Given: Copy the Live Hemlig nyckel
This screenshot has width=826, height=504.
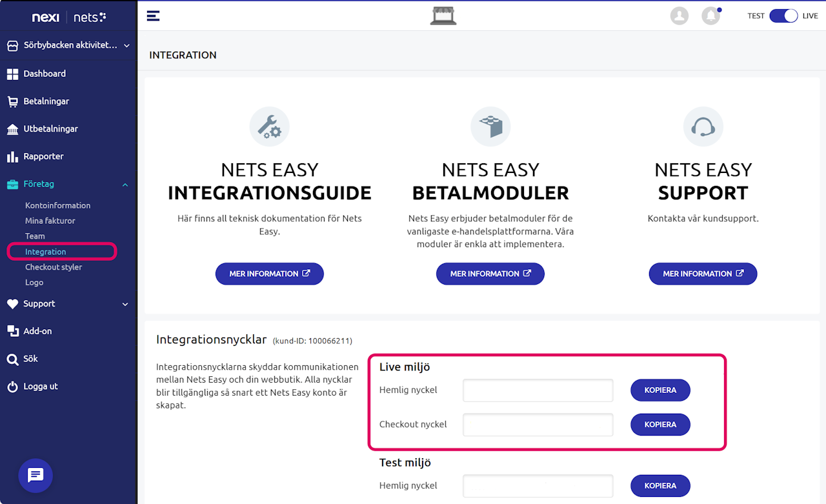Looking at the screenshot, I should pos(660,390).
